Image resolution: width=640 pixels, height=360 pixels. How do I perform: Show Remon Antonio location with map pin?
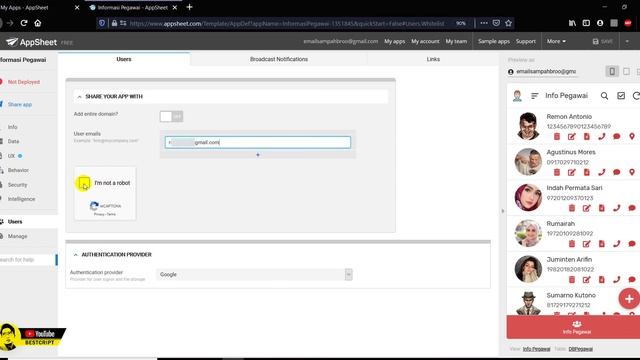click(632, 136)
